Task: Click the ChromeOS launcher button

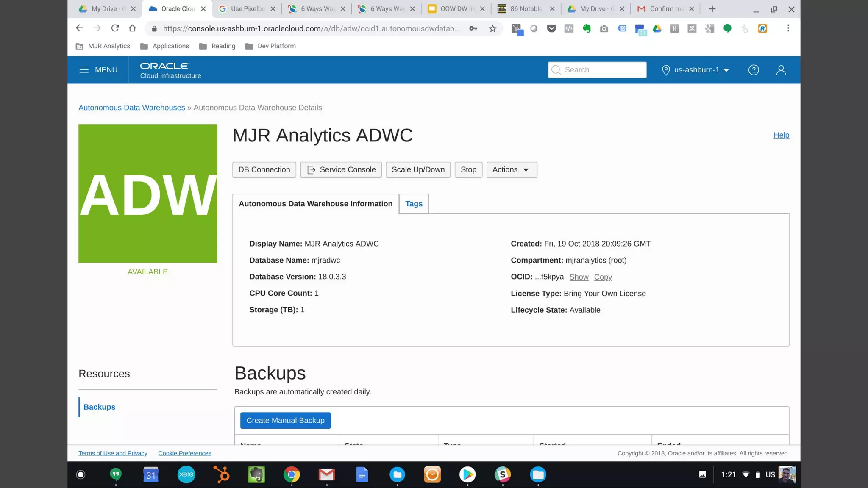Action: [x=81, y=474]
